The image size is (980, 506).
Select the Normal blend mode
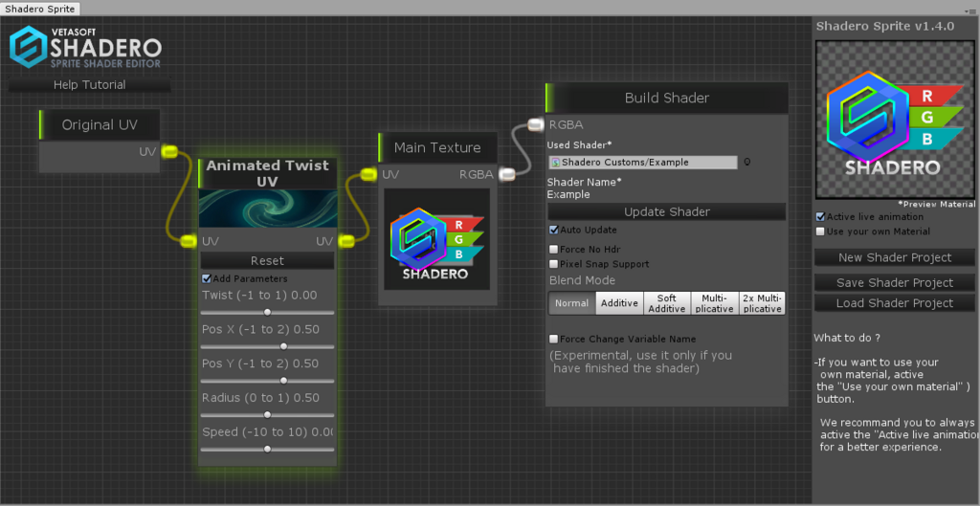click(x=572, y=303)
